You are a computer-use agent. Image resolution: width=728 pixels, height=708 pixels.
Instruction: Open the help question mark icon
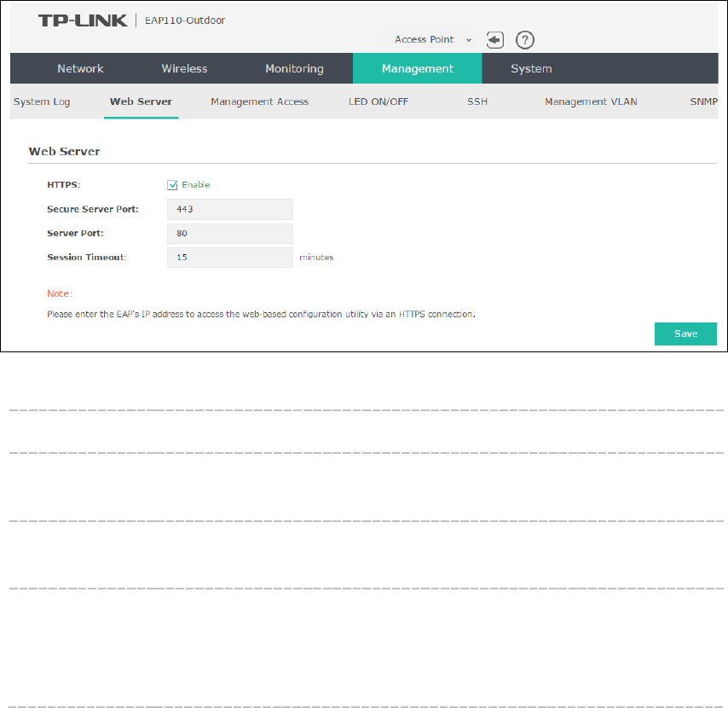tap(524, 40)
